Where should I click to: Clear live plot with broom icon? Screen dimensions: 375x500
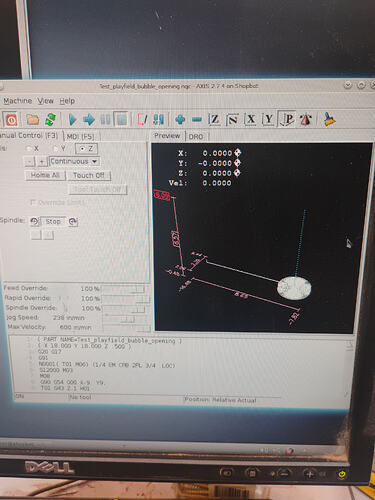tap(330, 119)
